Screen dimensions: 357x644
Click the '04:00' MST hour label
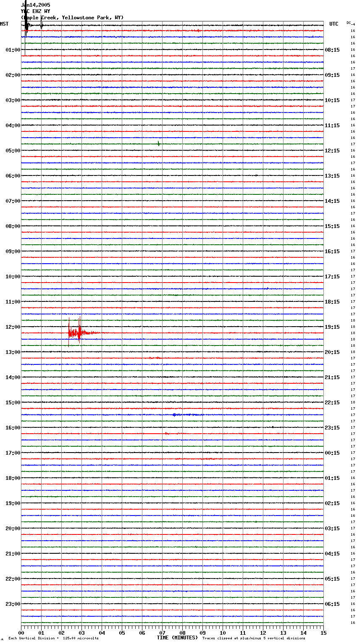pyautogui.click(x=13, y=126)
